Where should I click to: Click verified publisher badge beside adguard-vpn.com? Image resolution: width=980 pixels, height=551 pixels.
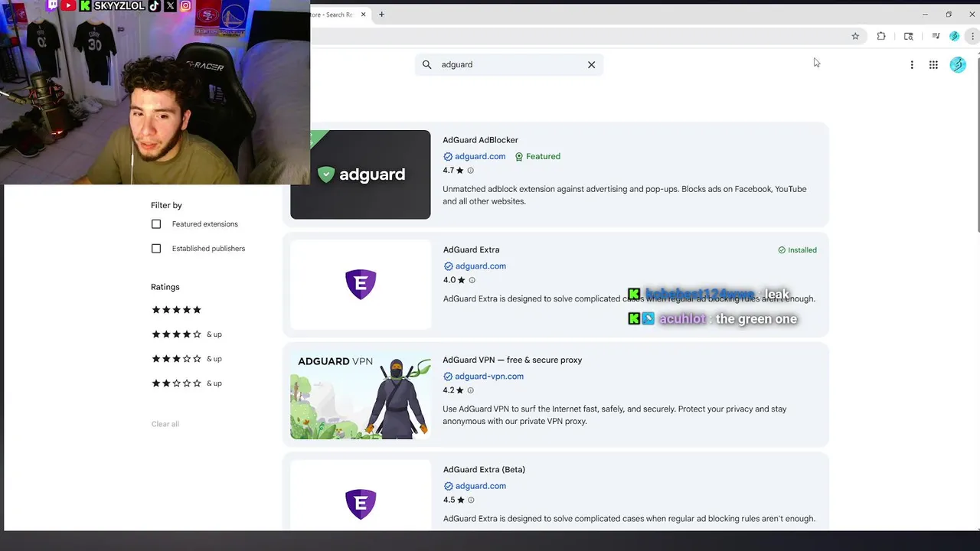(x=448, y=377)
